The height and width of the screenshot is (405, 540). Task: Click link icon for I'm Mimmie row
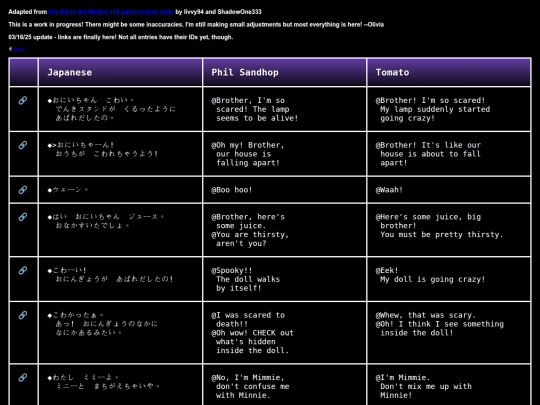pyautogui.click(x=23, y=377)
